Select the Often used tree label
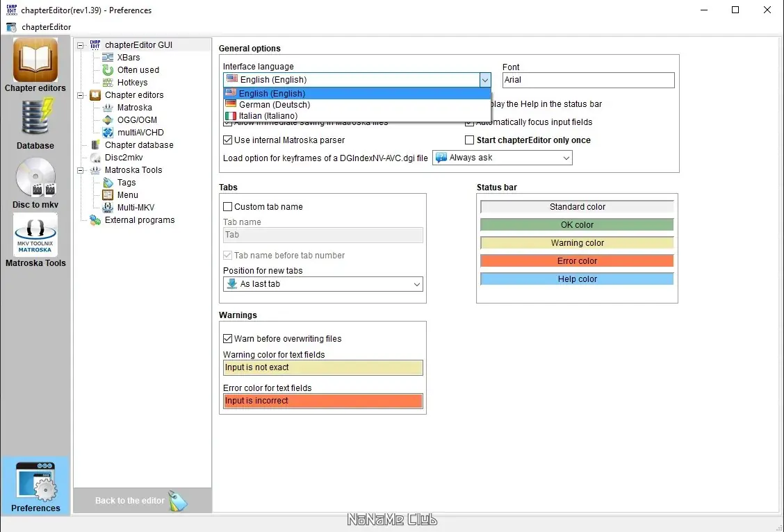This screenshot has width=784, height=532. click(138, 70)
